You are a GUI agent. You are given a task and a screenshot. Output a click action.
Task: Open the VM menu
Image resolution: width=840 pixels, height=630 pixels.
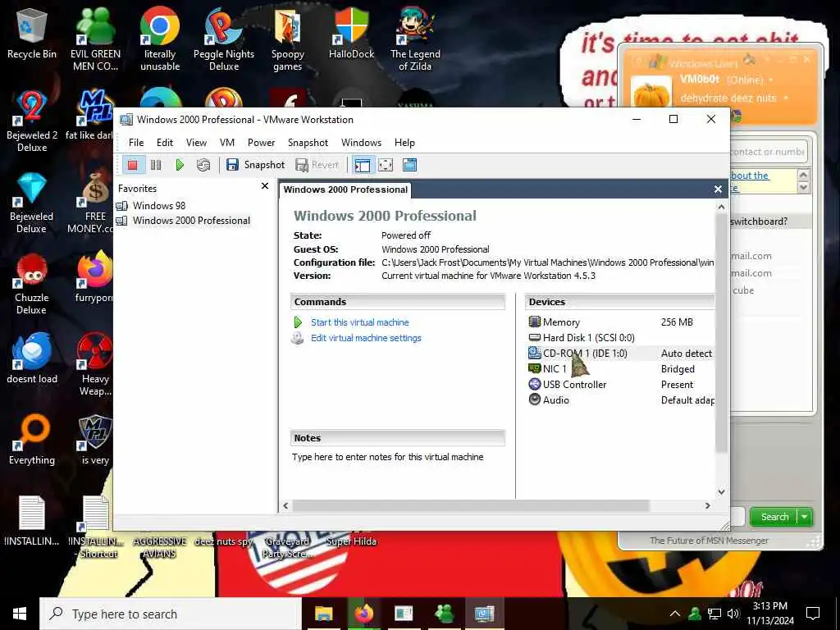(x=227, y=143)
